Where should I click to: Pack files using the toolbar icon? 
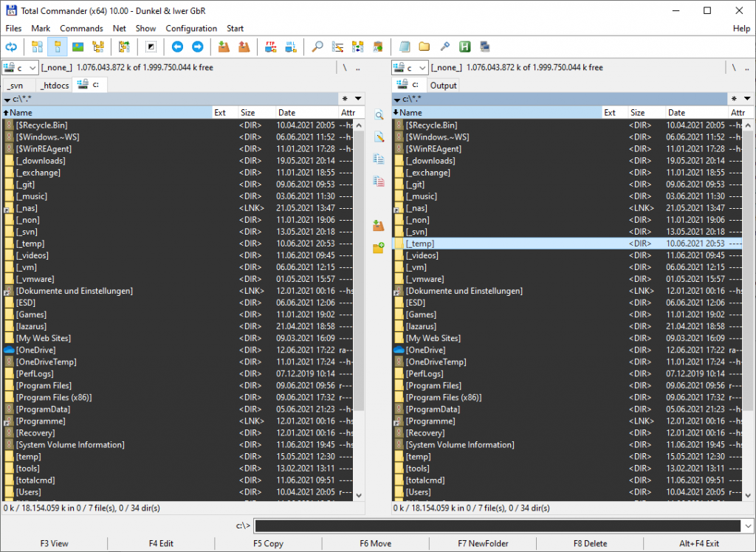click(x=224, y=46)
